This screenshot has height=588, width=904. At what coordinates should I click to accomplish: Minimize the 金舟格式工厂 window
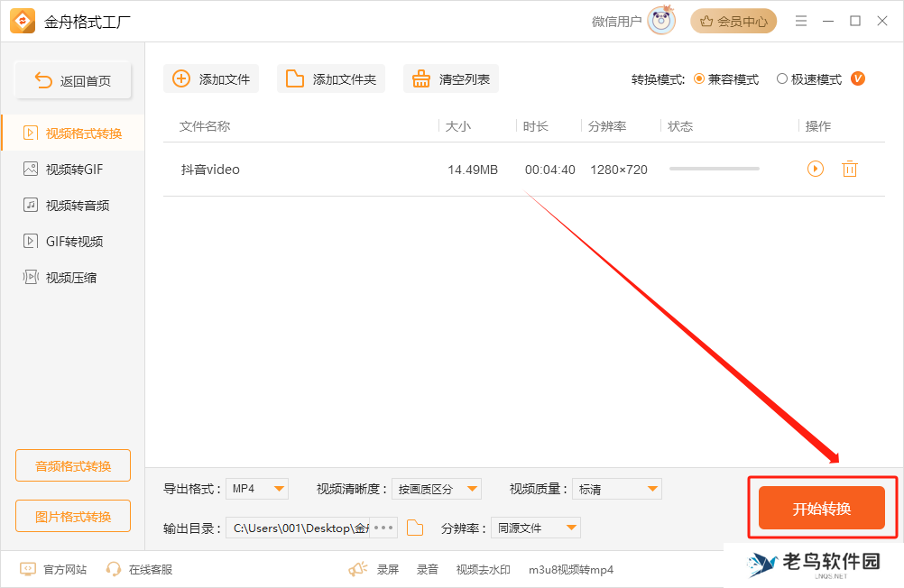828,22
